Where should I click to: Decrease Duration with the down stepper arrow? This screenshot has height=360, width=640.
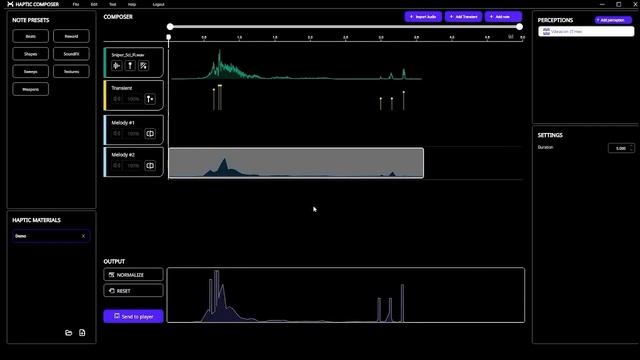pos(631,150)
